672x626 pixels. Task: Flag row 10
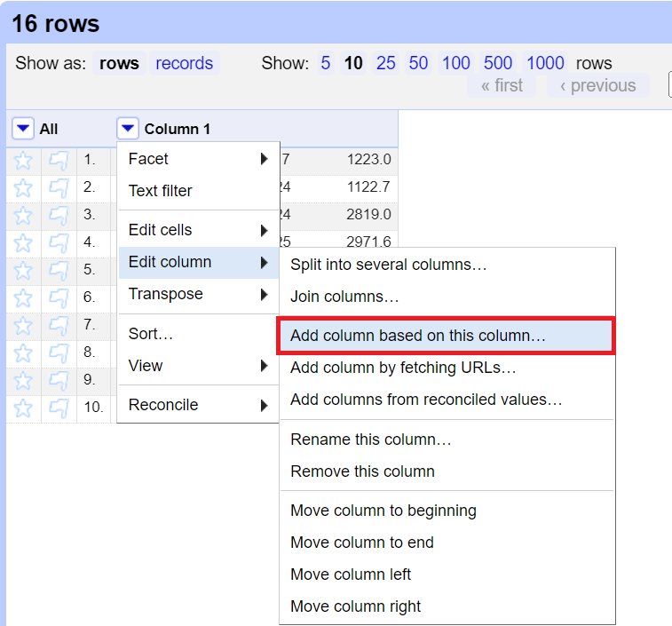pos(59,408)
